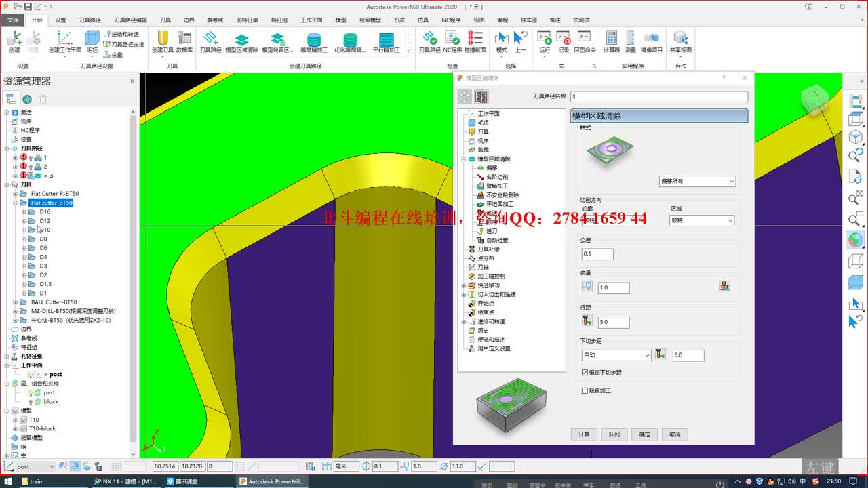Click the 共享视图 icon
Viewport: 868px width, 488px height.
pos(680,37)
